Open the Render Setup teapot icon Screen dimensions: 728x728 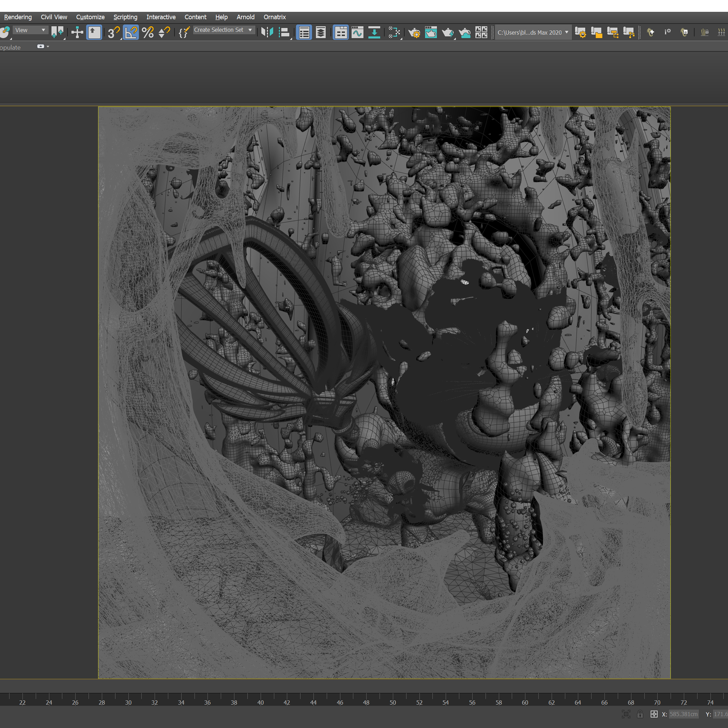[414, 33]
